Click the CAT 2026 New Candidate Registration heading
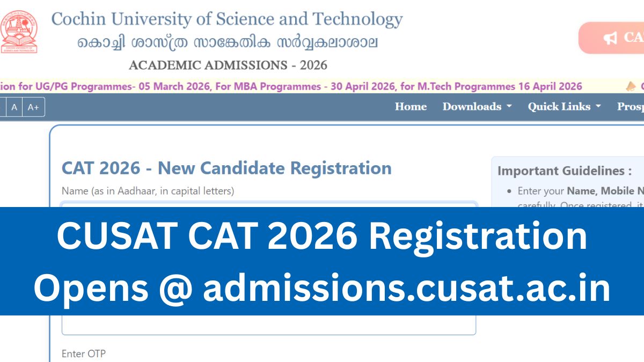The image size is (644, 362). click(x=226, y=168)
